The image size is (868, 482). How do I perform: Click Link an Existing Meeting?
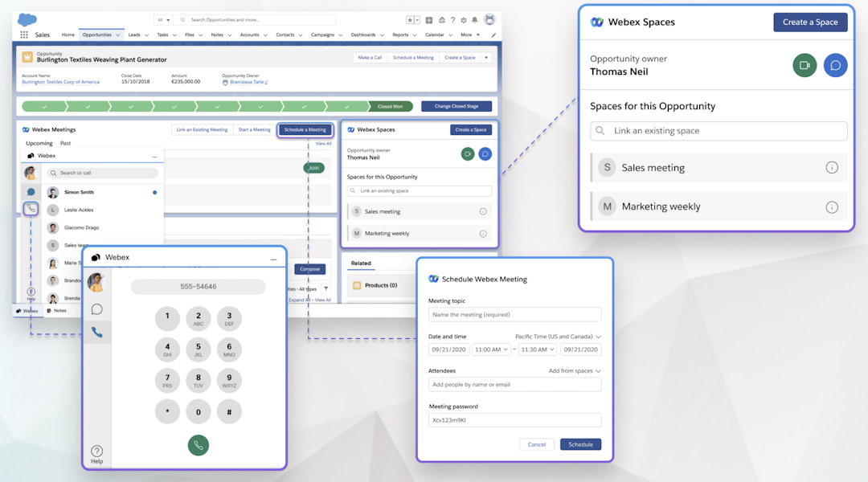[202, 129]
